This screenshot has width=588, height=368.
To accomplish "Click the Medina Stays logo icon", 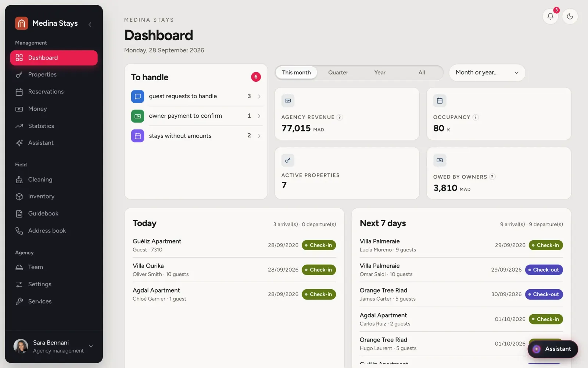I will pos(22,23).
